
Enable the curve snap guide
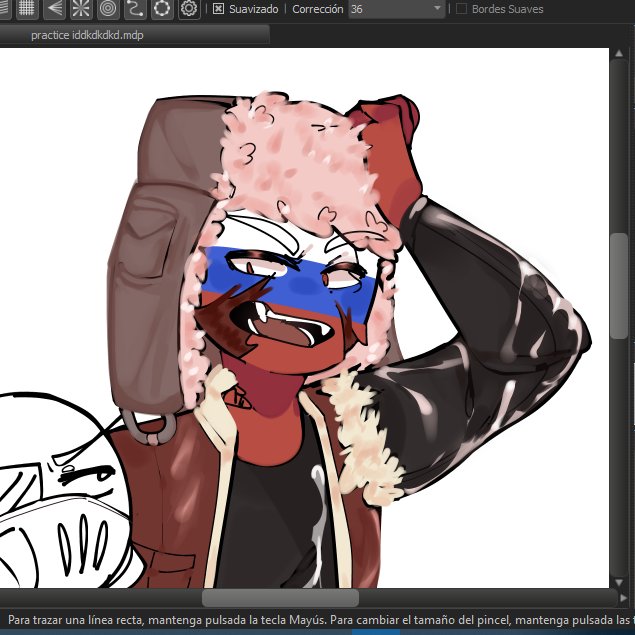pyautogui.click(x=135, y=9)
